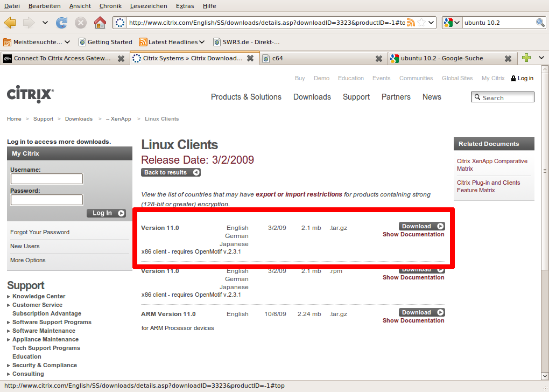Open the home page with the home icon
Image resolution: width=549 pixels, height=392 pixels.
[x=98, y=23]
